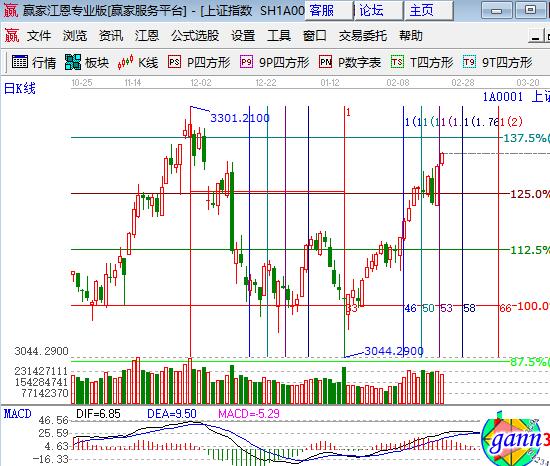Select the 9T四方形 T9 icon
This screenshot has width=550, height=466.
tap(469, 62)
